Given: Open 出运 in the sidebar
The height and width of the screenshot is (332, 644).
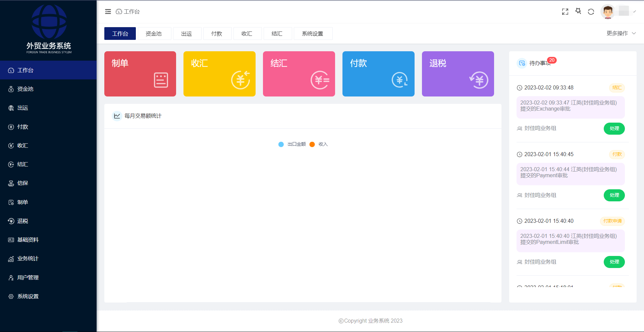Looking at the screenshot, I should (48, 108).
